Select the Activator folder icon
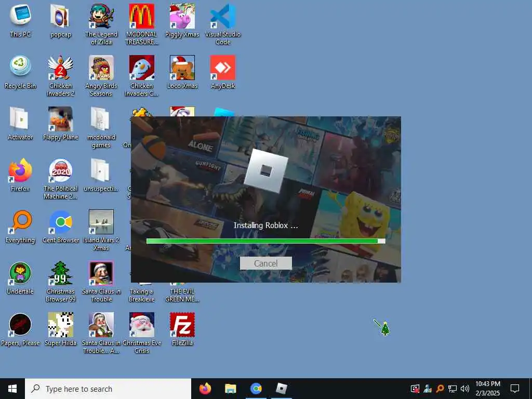The image size is (532, 399). coord(20,124)
